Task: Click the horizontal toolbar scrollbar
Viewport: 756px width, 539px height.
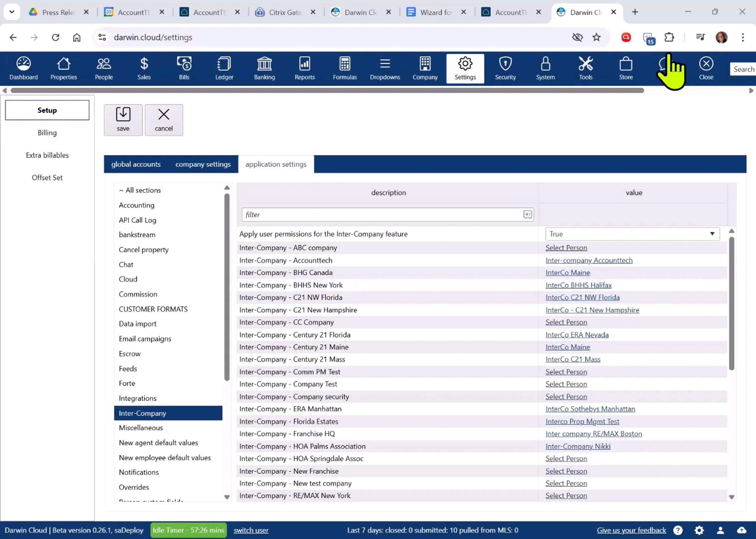Action: coord(327,90)
